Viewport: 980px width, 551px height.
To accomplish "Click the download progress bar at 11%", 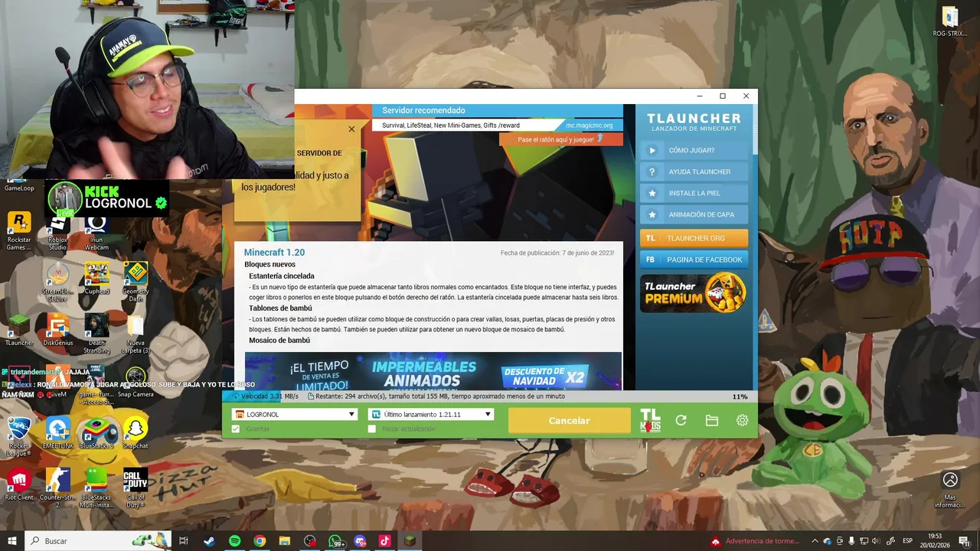I will (x=488, y=396).
